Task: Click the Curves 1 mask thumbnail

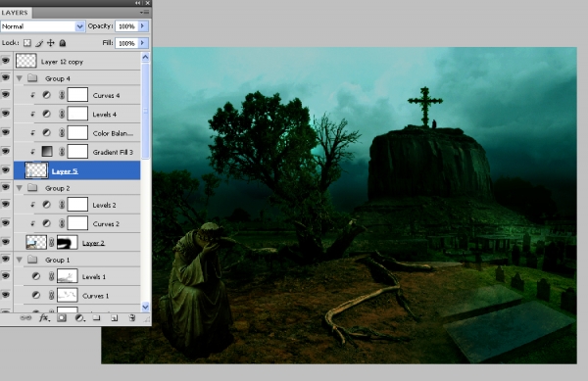Action: [x=67, y=295]
